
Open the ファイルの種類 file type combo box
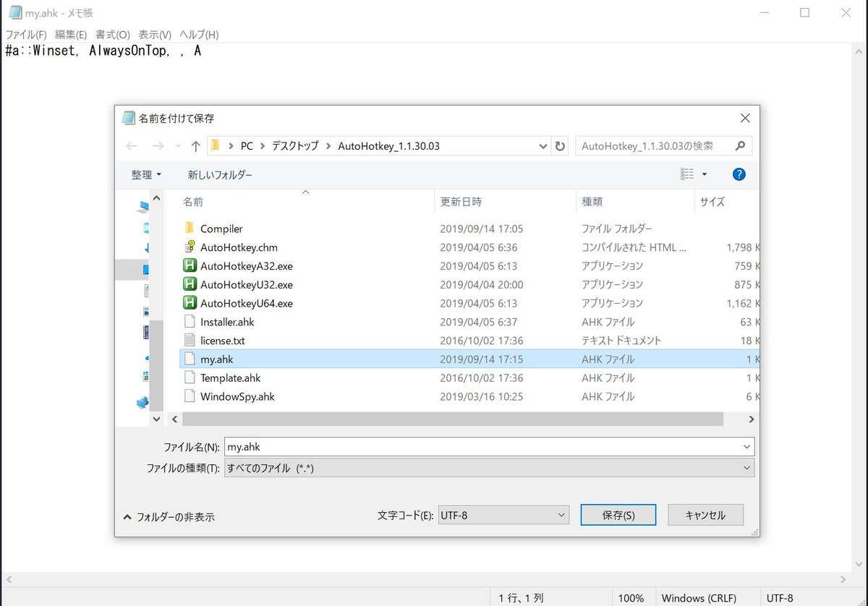click(490, 468)
